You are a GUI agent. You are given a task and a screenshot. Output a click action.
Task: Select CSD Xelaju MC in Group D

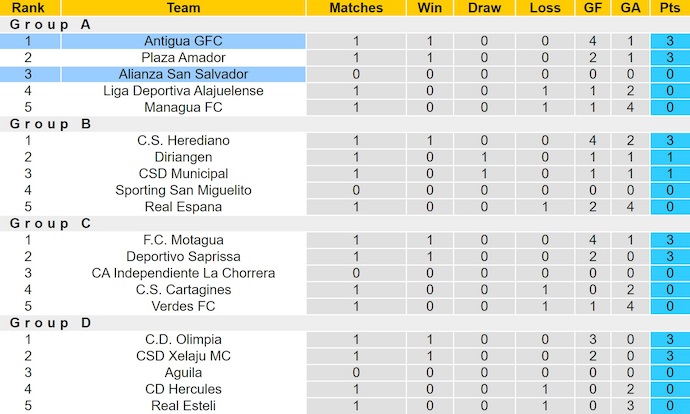click(183, 356)
